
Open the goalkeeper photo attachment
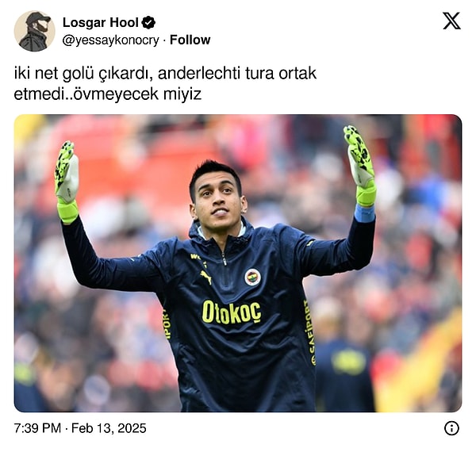pyautogui.click(x=238, y=263)
